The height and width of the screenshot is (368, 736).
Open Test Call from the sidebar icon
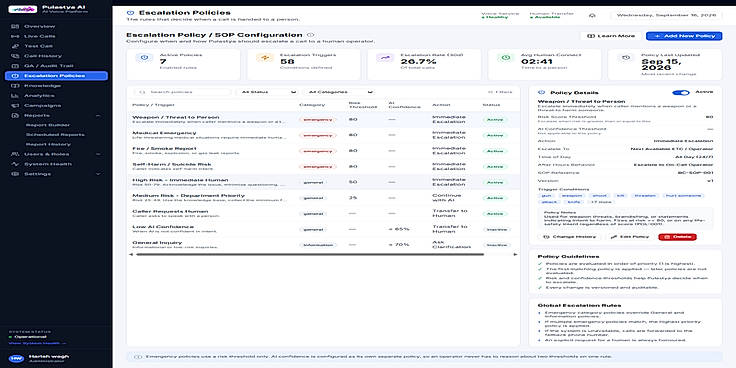coord(15,46)
